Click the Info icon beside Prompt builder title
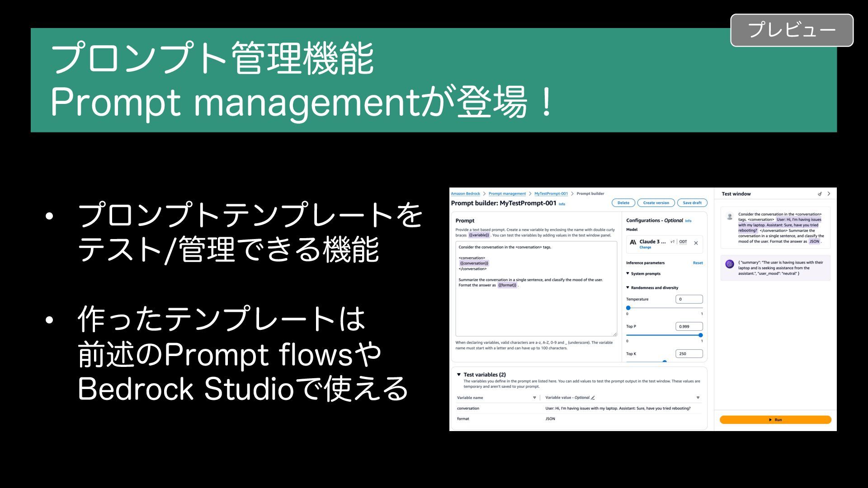 (x=562, y=204)
